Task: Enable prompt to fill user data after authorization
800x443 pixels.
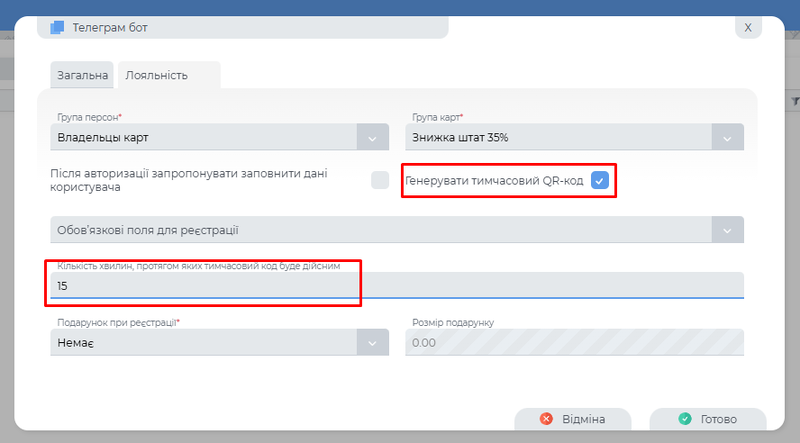Action: 380,180
